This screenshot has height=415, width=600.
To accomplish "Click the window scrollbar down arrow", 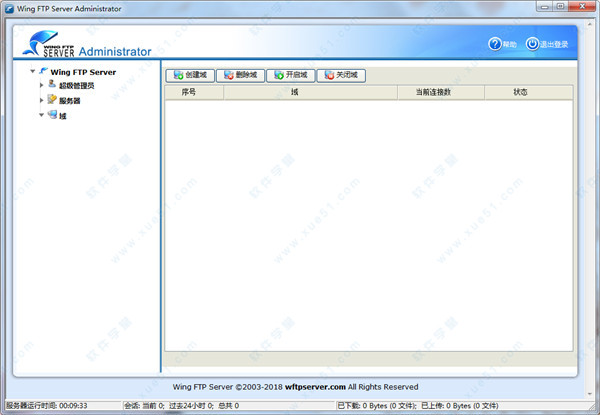I will [590, 394].
